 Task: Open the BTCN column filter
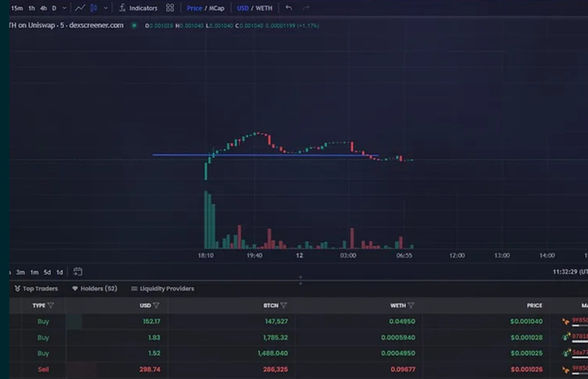[x=284, y=305]
